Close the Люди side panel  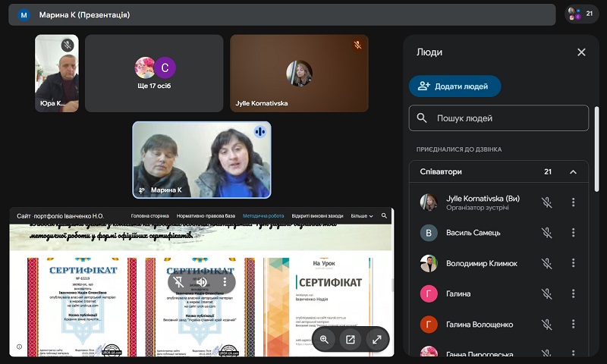tap(581, 52)
